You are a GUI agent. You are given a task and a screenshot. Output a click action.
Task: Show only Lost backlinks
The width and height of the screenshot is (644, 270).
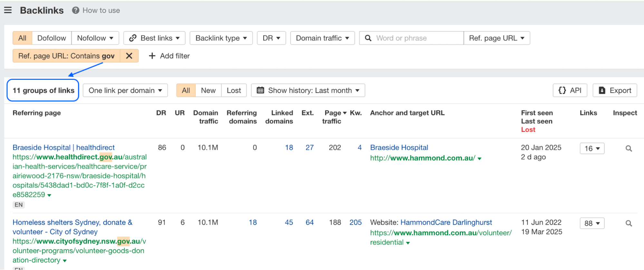(234, 90)
